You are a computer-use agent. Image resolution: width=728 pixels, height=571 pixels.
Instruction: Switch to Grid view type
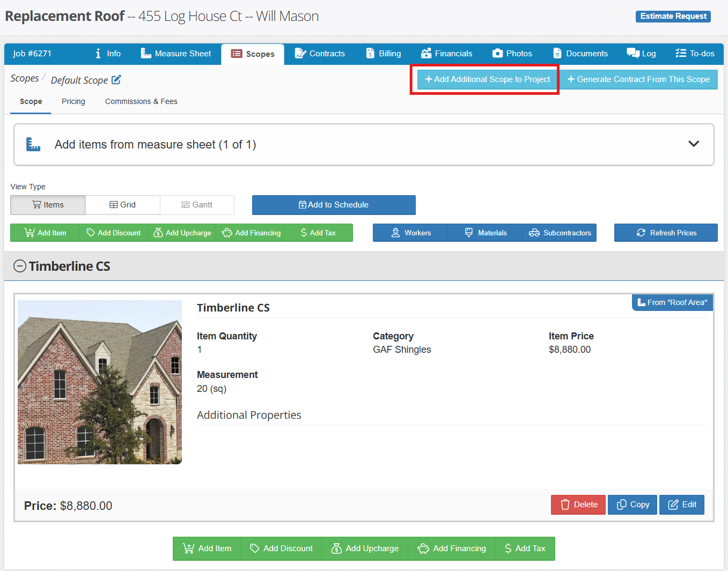123,205
